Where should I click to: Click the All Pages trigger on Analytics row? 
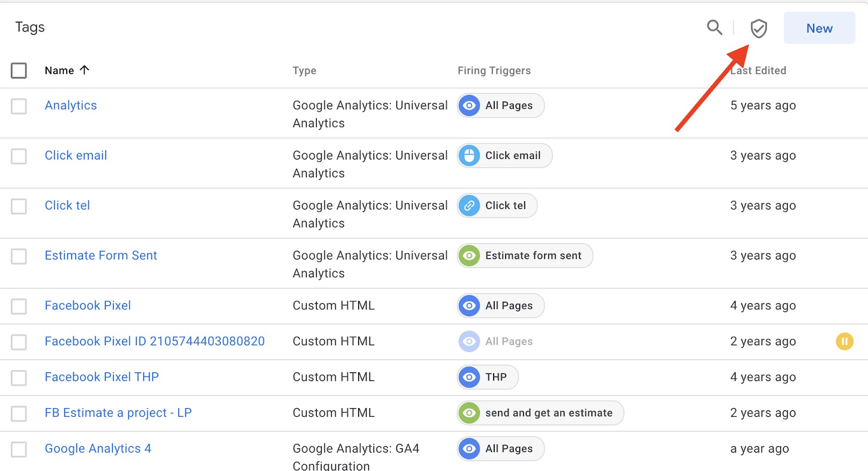coord(500,106)
